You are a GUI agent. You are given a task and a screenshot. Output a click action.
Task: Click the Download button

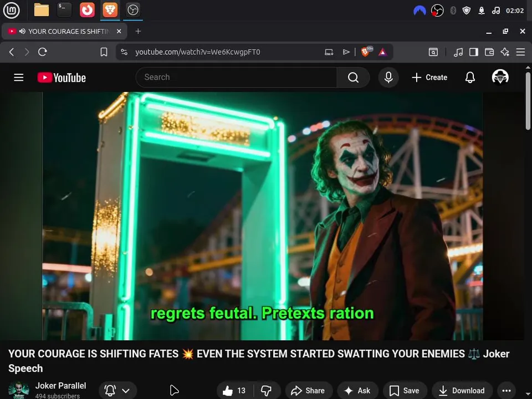(462, 391)
